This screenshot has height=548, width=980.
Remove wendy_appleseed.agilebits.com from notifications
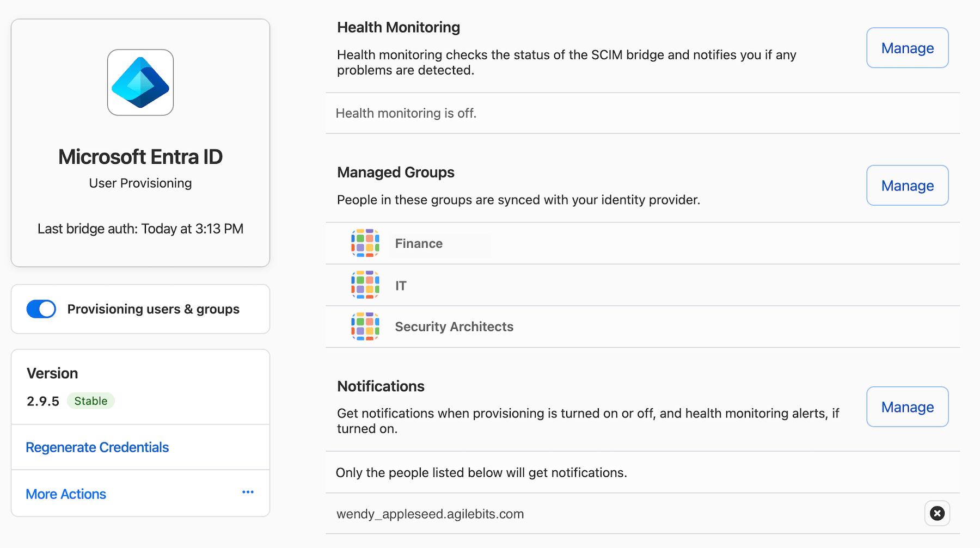click(937, 513)
